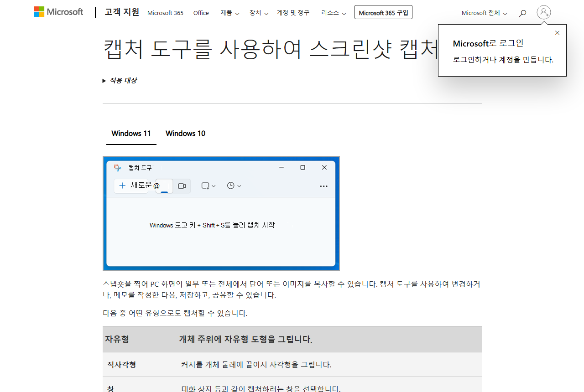Open the 고객 지원 home link
This screenshot has height=392, width=584.
122,12
